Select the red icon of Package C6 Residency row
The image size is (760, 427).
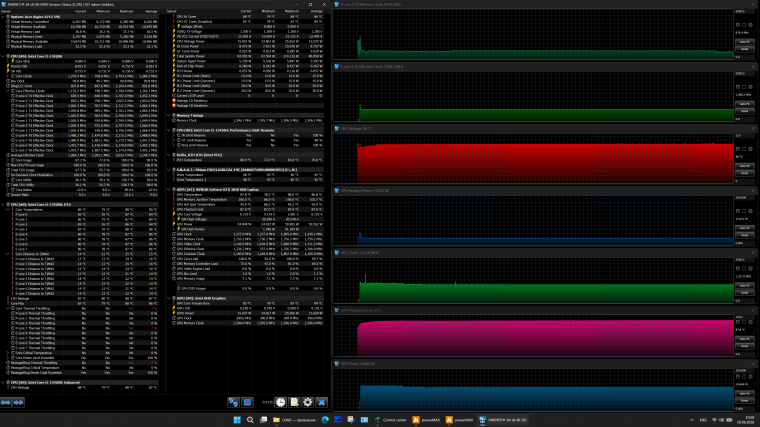174,100
